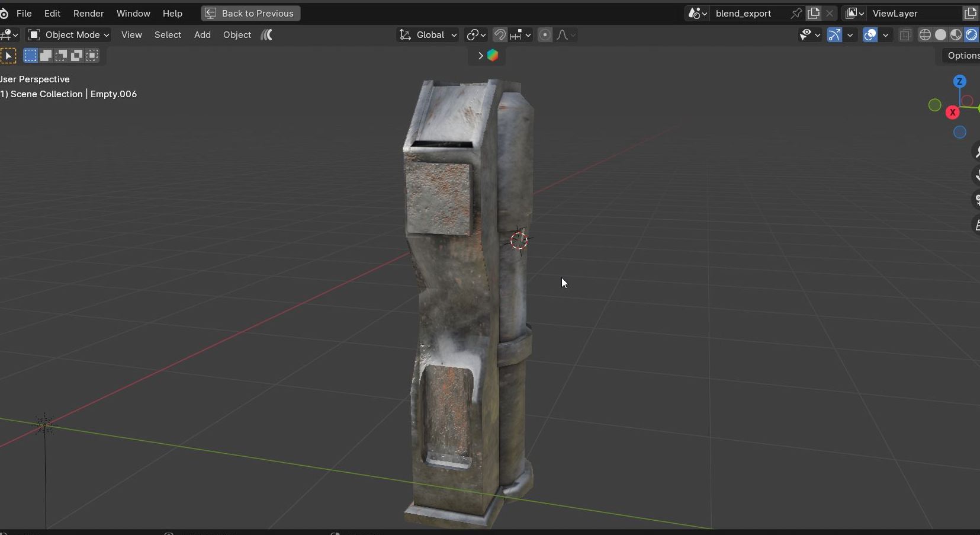Toggle viewport overlays visibility
Image resolution: width=980 pixels, height=535 pixels.
point(870,35)
